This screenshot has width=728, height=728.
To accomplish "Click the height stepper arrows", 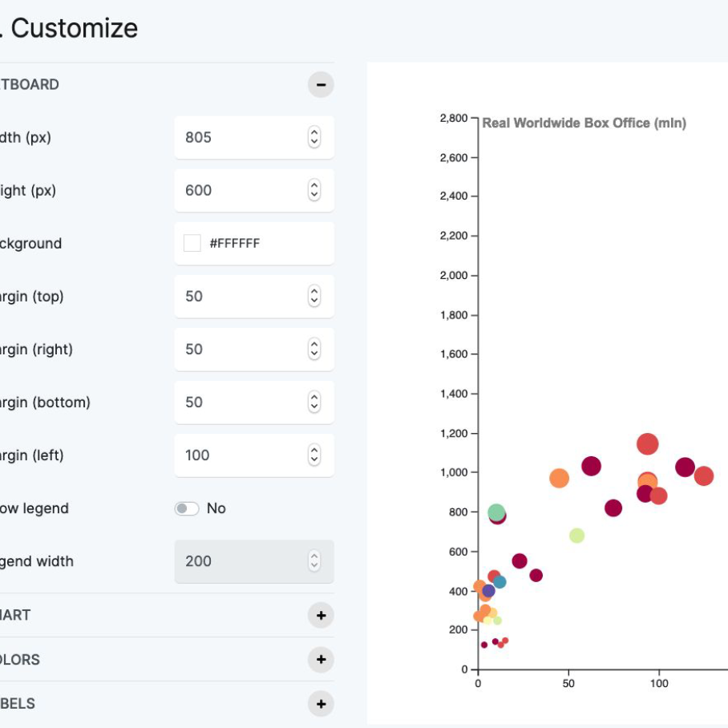I will point(314,190).
